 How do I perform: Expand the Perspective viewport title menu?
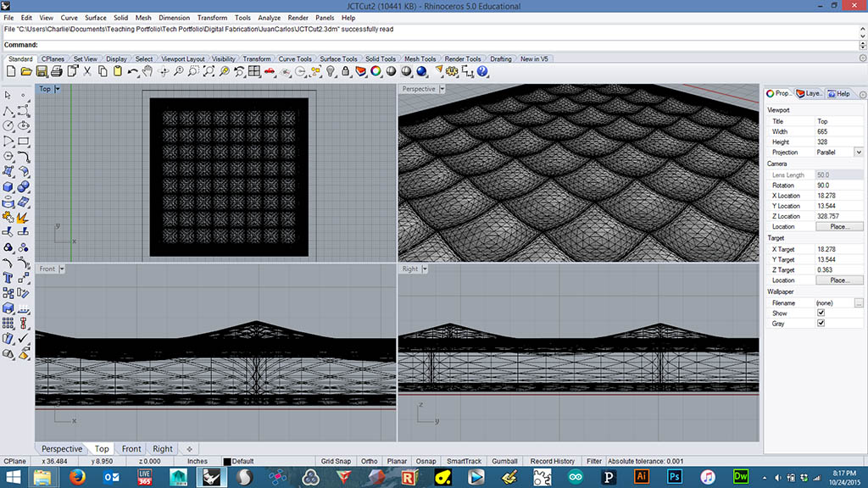tap(442, 89)
